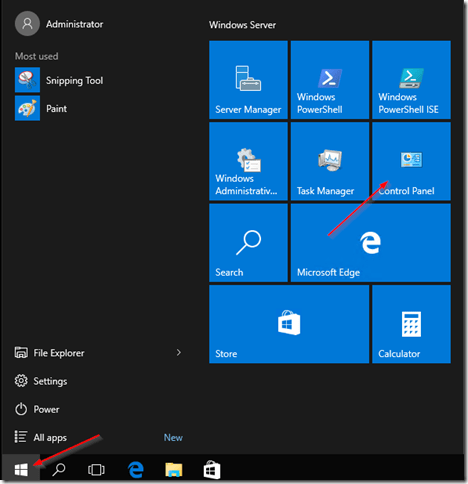Click the Windows Start button on taskbar
Viewport: 468px width, 484px height.
[x=21, y=470]
